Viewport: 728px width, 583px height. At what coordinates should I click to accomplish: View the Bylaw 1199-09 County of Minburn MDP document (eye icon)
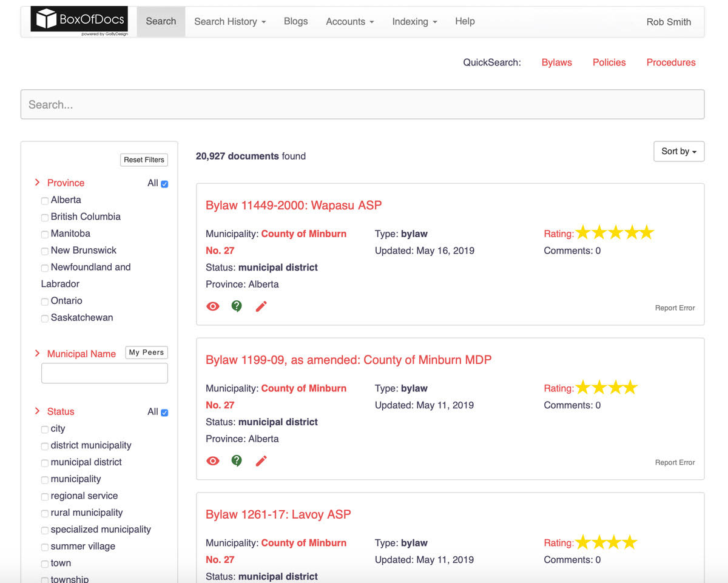(x=212, y=461)
